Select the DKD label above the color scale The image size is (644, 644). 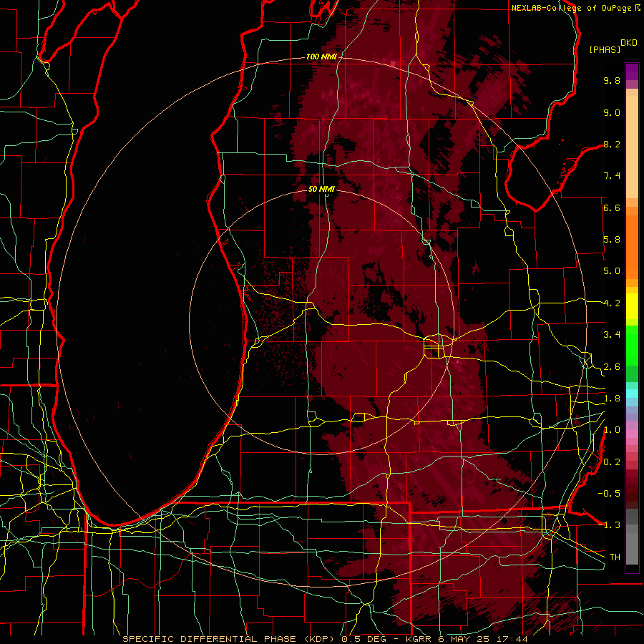tap(629, 43)
